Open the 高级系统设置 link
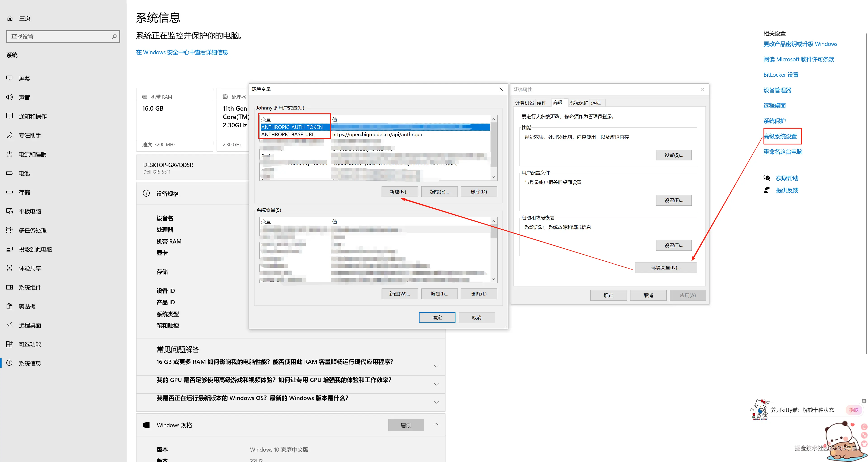This screenshot has width=868, height=462. click(780, 136)
